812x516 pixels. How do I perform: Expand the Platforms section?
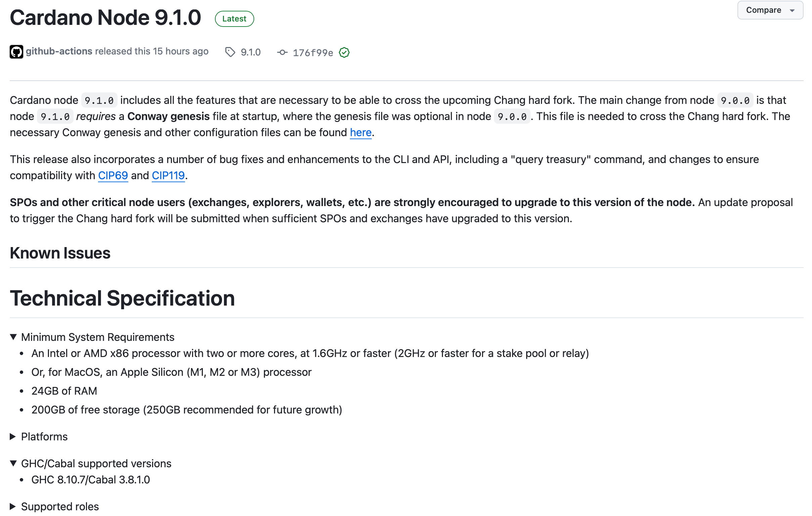pyautogui.click(x=13, y=436)
